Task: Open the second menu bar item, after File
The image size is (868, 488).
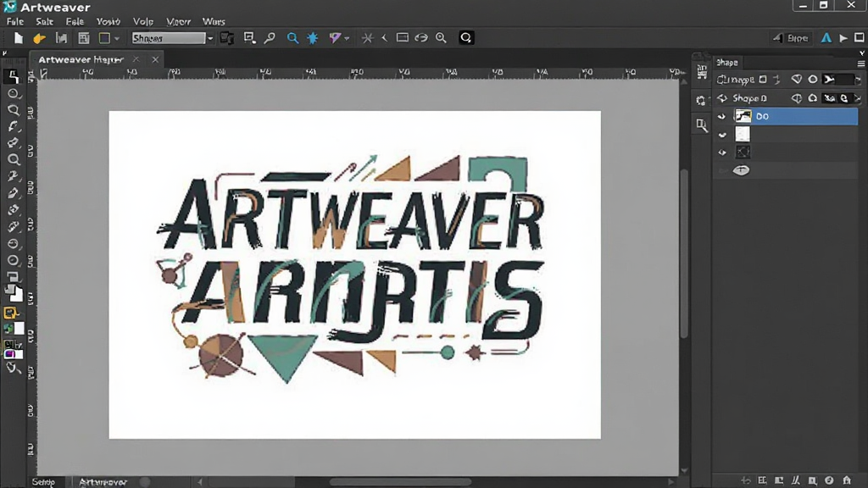Action: (x=44, y=21)
